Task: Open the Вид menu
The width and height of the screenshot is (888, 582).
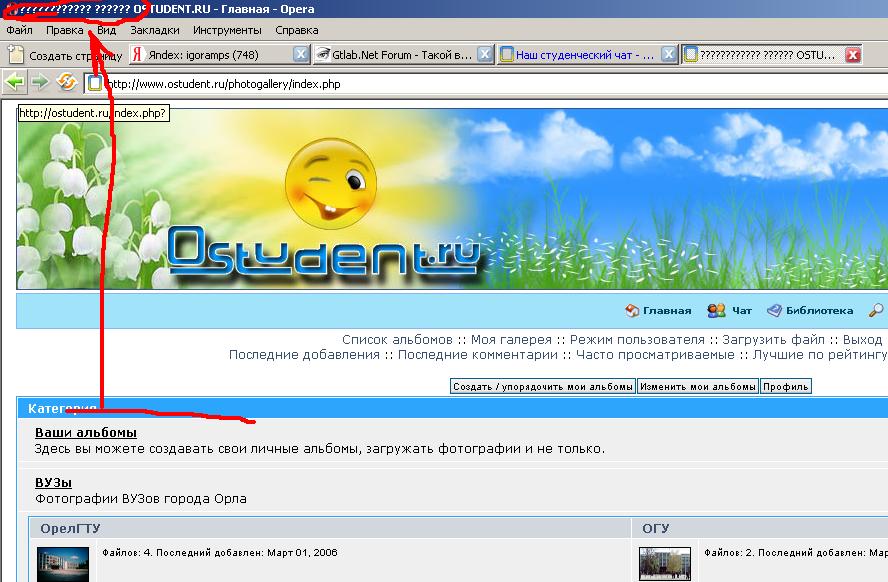Action: tap(106, 30)
